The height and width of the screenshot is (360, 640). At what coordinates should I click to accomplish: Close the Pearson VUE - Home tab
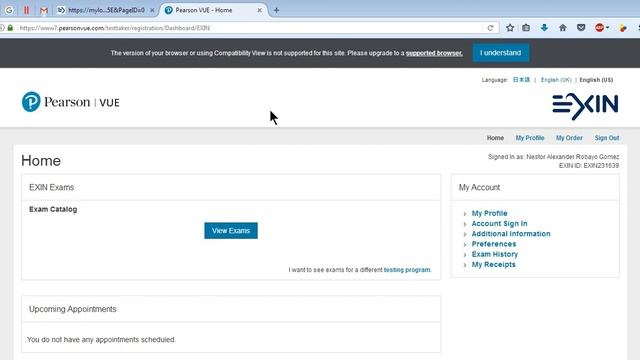point(260,10)
